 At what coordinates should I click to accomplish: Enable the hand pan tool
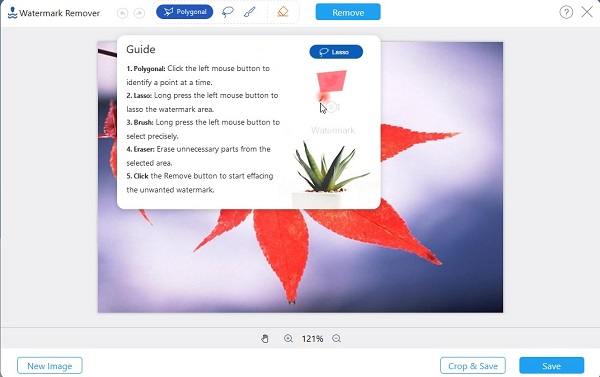click(265, 338)
